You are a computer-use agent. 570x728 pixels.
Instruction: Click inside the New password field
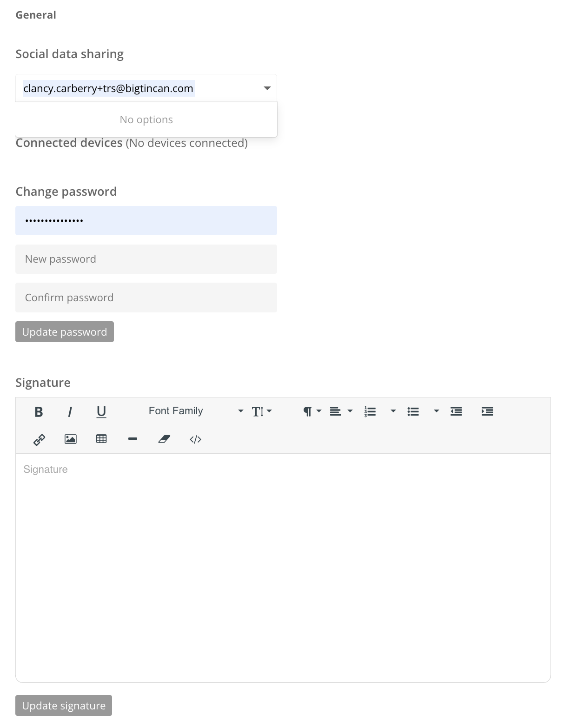tap(146, 259)
